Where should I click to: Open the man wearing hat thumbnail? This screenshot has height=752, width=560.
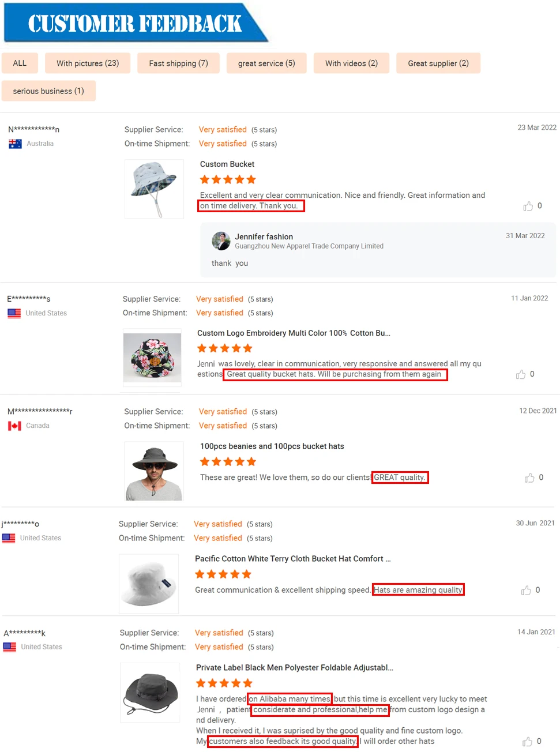click(155, 471)
